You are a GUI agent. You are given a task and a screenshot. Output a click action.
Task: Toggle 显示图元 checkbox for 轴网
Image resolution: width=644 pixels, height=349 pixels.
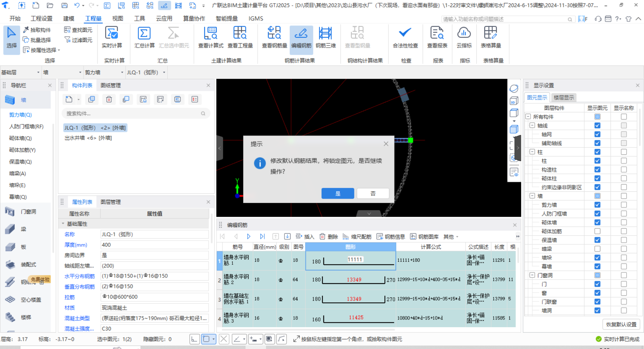(x=597, y=134)
